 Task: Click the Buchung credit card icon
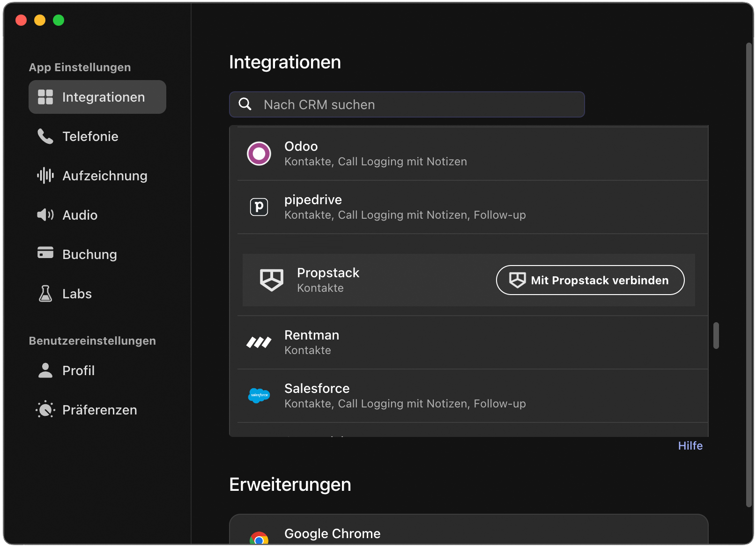(45, 252)
